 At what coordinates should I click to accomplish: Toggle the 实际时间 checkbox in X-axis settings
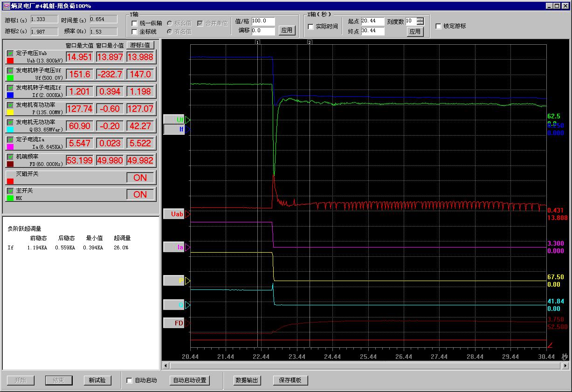(311, 27)
